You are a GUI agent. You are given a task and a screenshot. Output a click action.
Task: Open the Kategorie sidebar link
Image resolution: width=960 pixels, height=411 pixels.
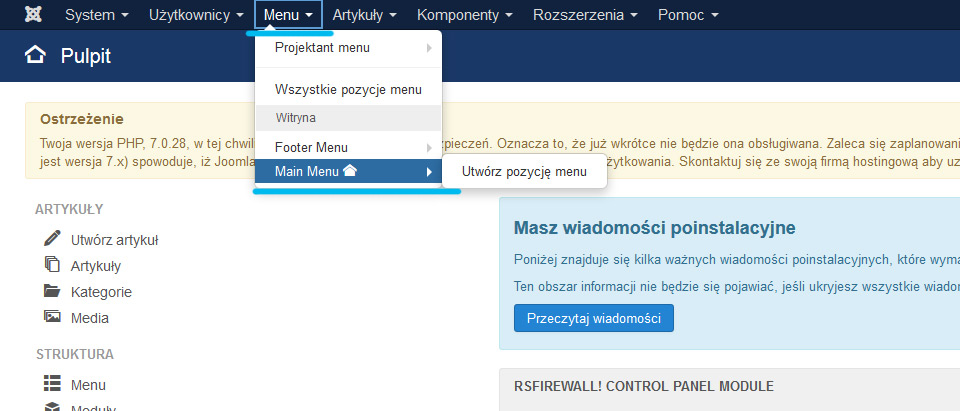(x=101, y=292)
